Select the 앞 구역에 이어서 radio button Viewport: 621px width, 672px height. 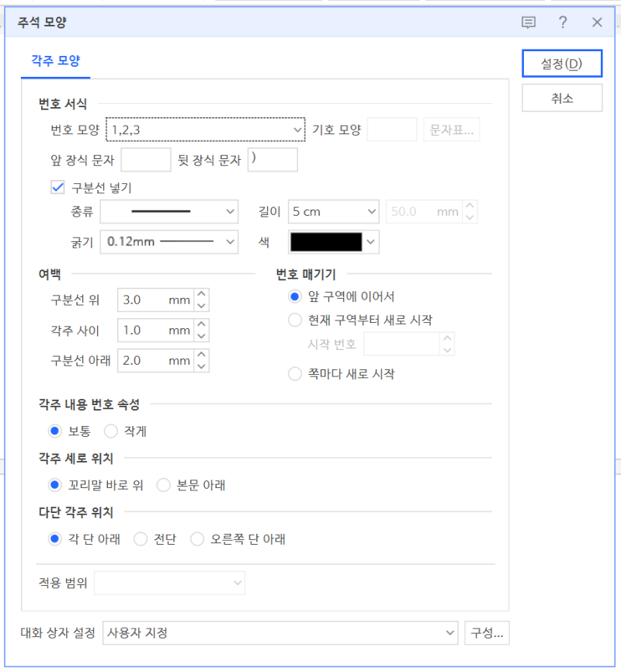pos(295,296)
